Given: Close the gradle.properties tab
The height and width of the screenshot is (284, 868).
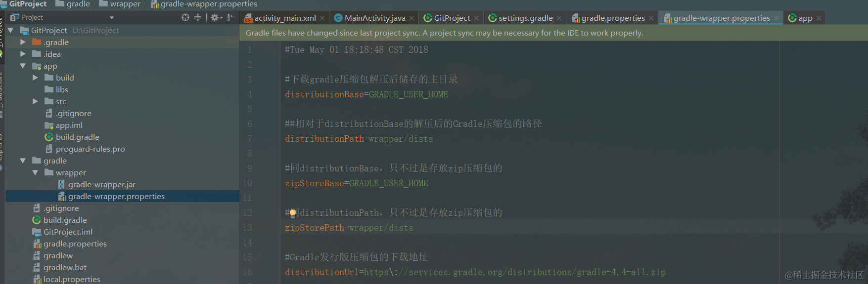Looking at the screenshot, I should click(x=651, y=18).
